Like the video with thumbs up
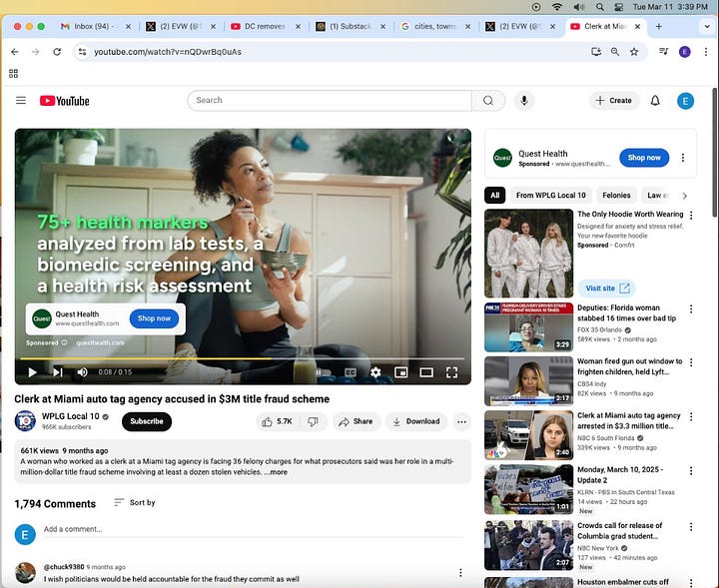This screenshot has height=588, width=719. pos(277,421)
